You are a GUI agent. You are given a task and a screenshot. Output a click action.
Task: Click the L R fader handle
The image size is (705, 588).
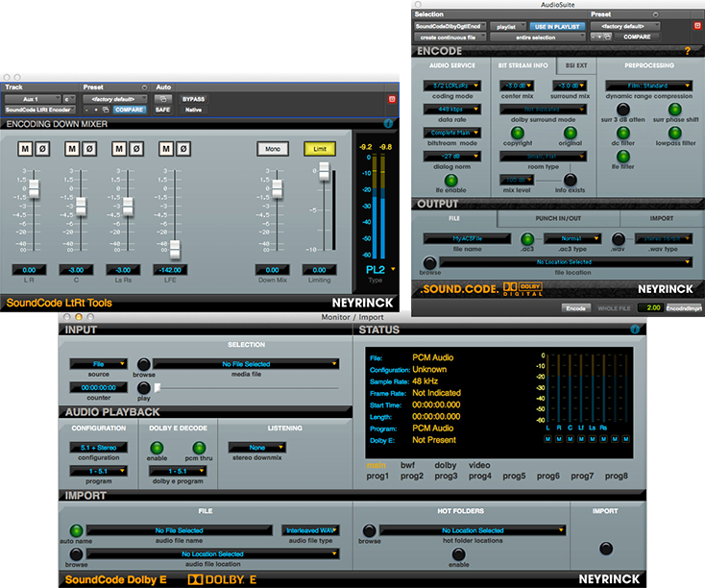35,188
